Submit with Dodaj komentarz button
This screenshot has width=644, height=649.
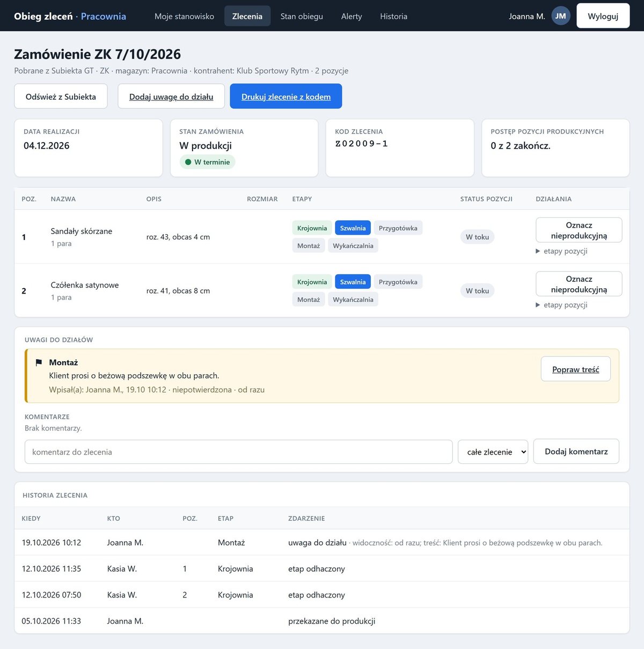[576, 451]
